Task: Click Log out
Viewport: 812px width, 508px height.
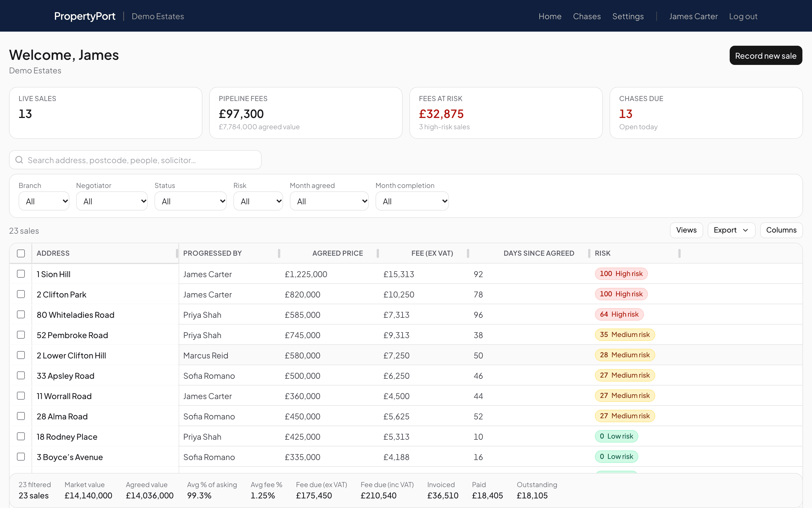Action: point(743,16)
